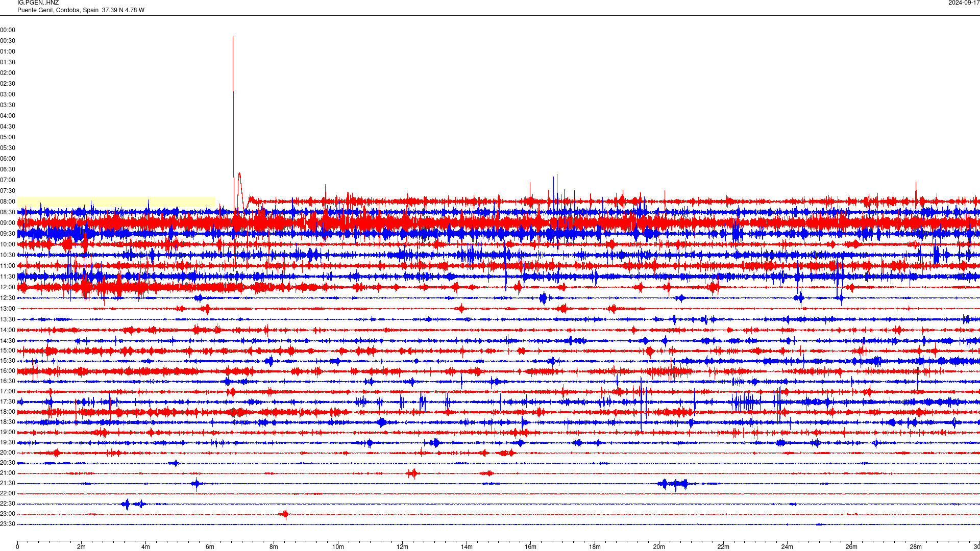980x551 pixels.
Task: Select the 21:30 time row label
Action: pos(8,483)
